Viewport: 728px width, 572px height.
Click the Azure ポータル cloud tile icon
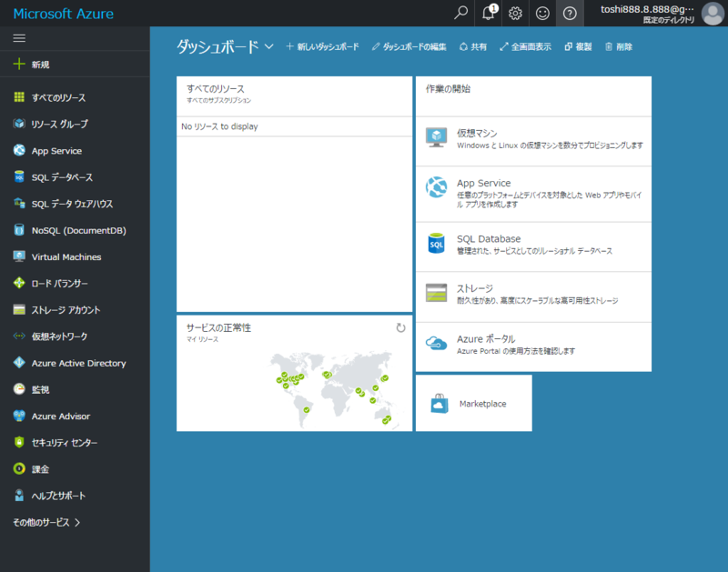tap(436, 344)
